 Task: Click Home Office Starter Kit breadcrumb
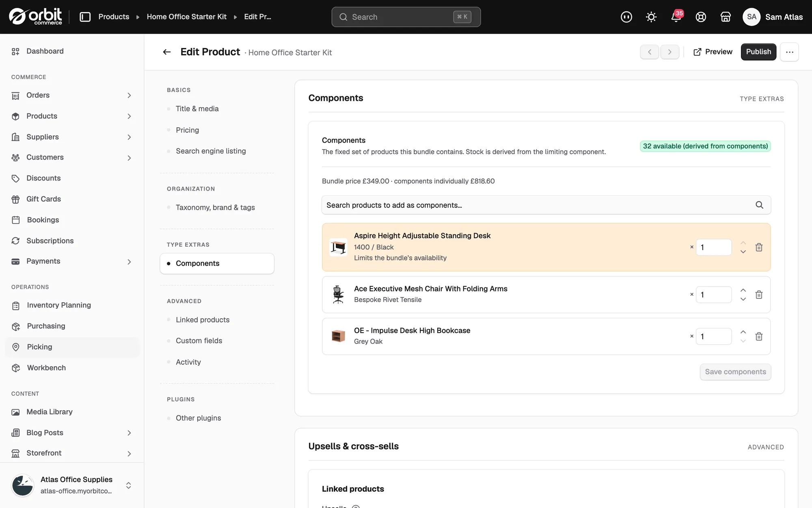point(186,17)
